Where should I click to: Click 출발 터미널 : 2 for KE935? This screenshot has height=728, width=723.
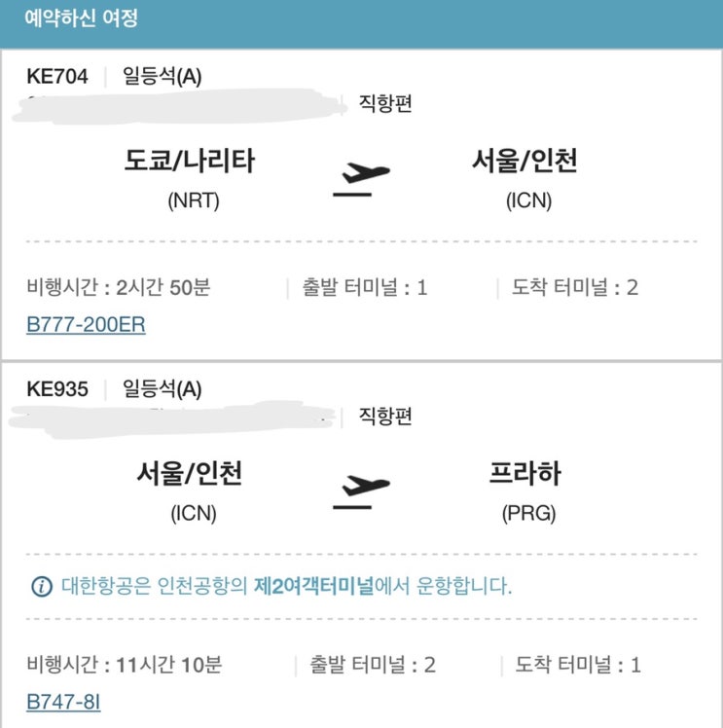tap(373, 665)
